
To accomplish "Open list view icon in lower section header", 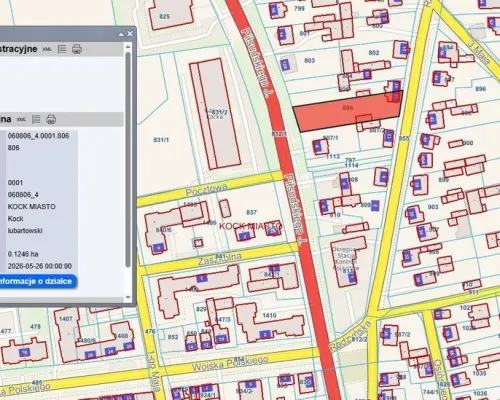I will click(x=36, y=119).
